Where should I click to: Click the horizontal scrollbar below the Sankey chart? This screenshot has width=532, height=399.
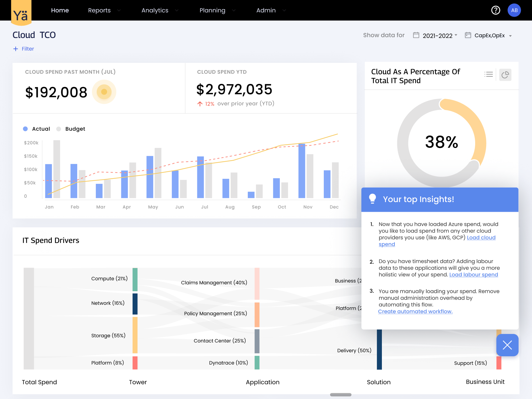point(341,395)
